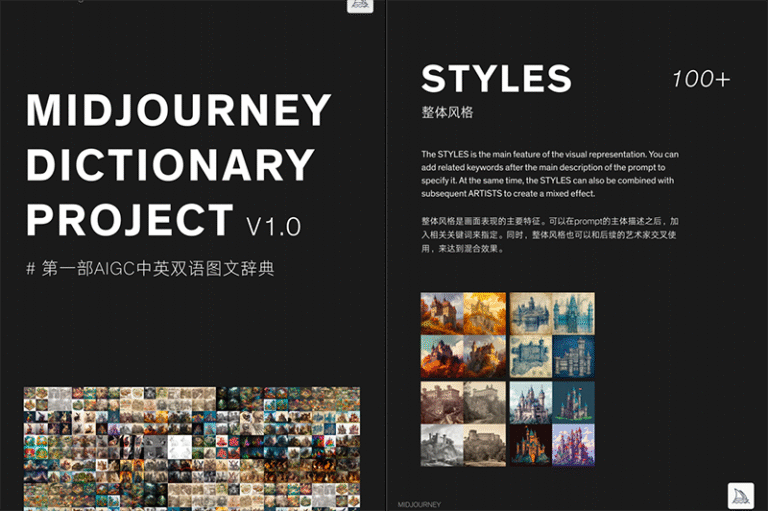Select the purple pixel castle with clouds thumbnail

pos(573,445)
